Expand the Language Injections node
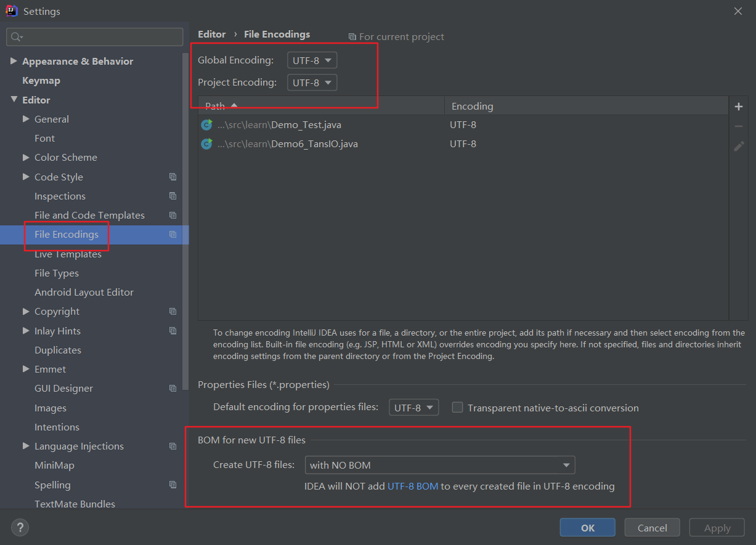The width and height of the screenshot is (756, 545). pos(26,446)
